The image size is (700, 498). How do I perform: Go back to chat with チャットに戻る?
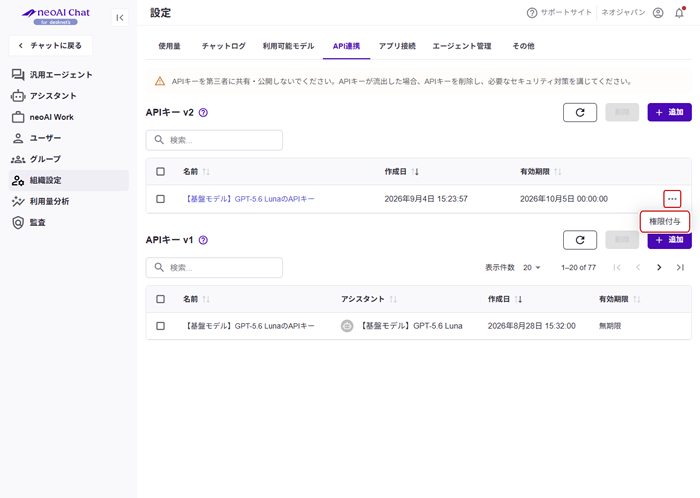click(50, 46)
